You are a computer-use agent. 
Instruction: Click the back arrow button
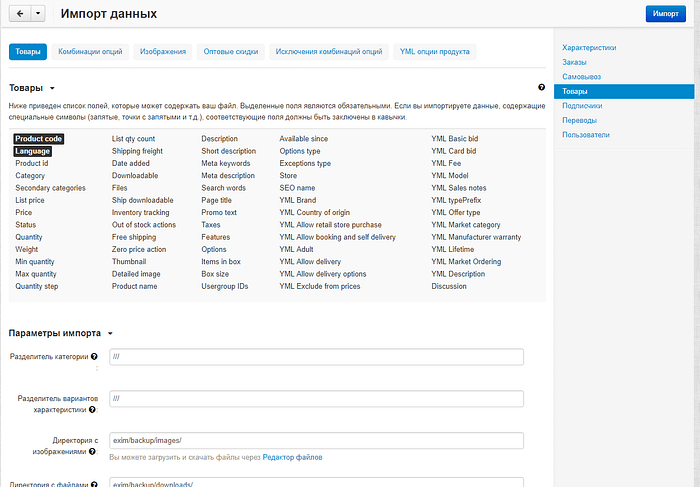pos(20,14)
